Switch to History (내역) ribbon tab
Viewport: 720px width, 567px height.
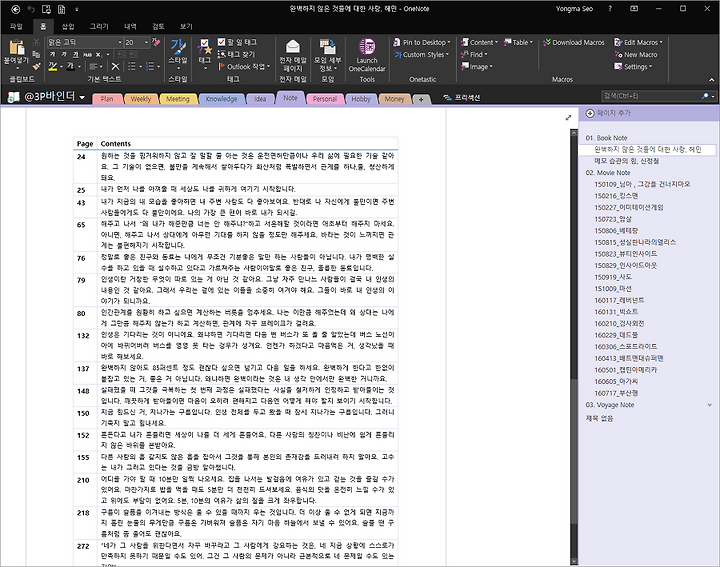[130, 26]
